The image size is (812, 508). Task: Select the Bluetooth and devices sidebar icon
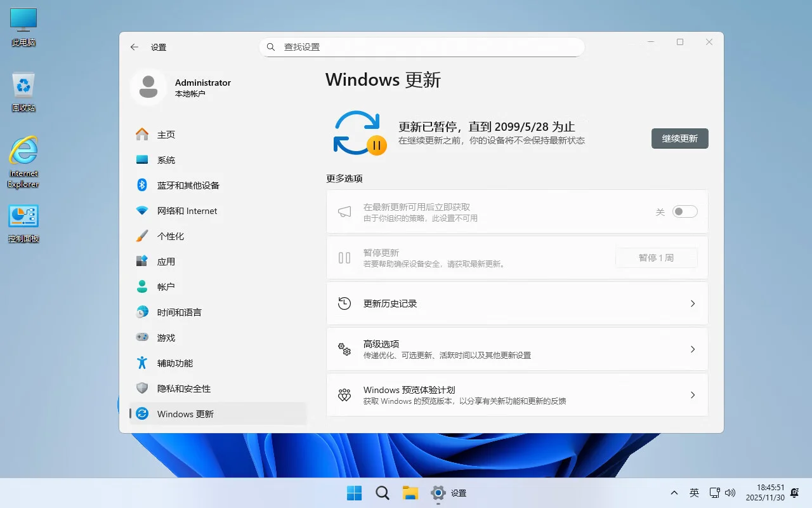[x=142, y=185]
